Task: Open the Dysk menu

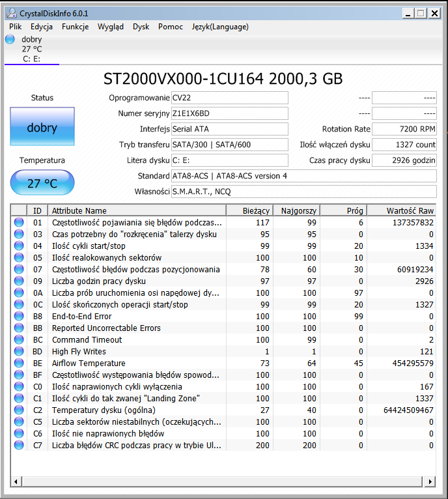Action: click(141, 27)
